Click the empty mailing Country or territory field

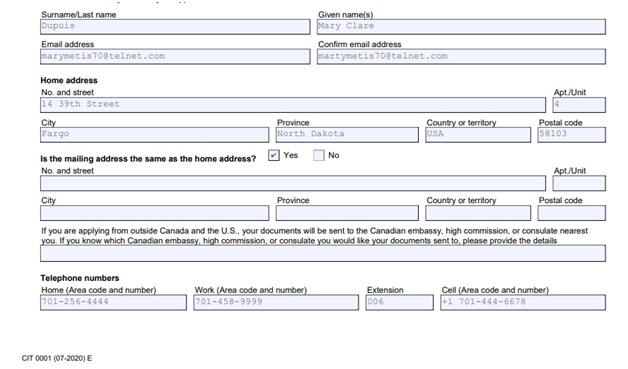[478, 213]
